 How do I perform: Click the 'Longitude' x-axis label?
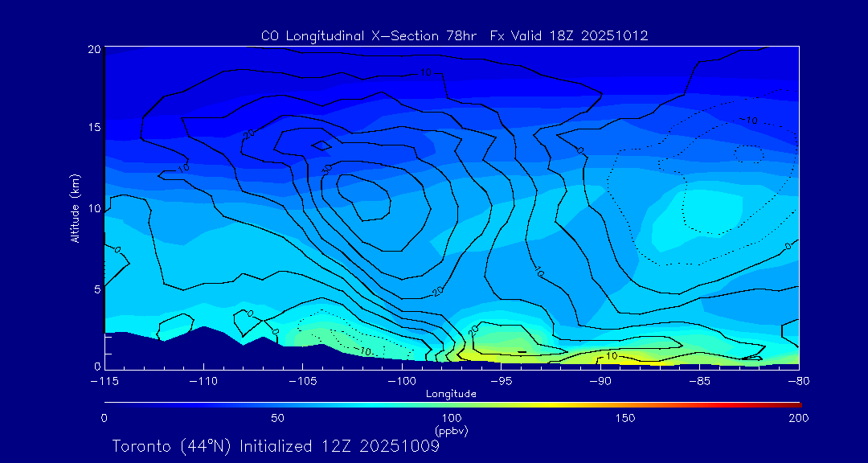pos(451,394)
